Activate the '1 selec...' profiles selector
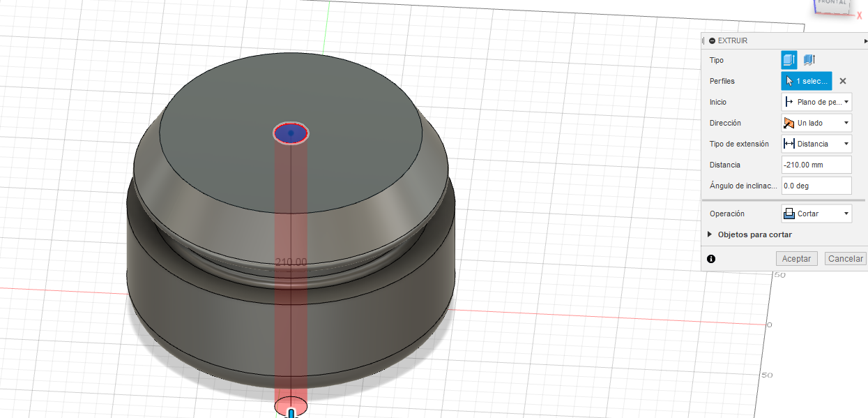 click(807, 81)
